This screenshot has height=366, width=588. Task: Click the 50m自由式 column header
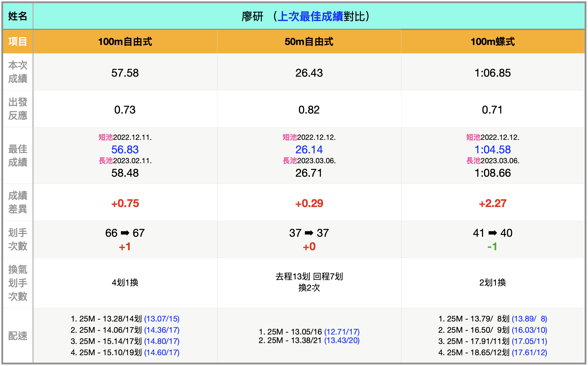309,42
